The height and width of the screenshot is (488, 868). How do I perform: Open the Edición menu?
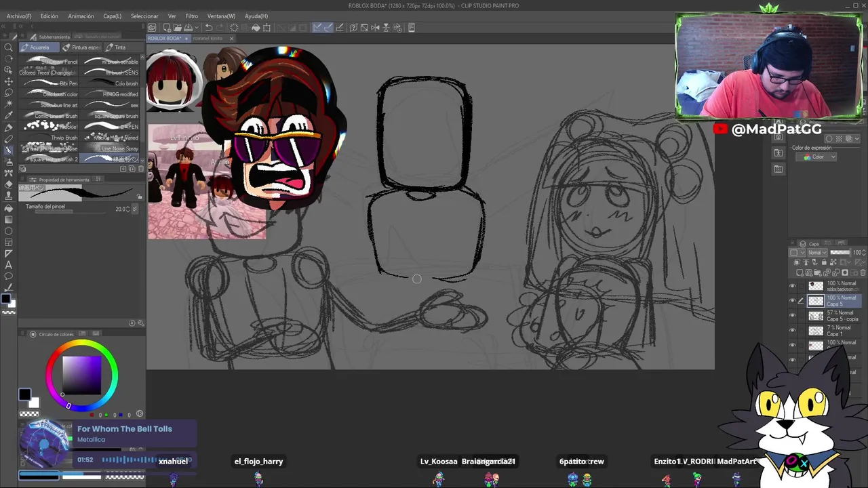coord(49,16)
